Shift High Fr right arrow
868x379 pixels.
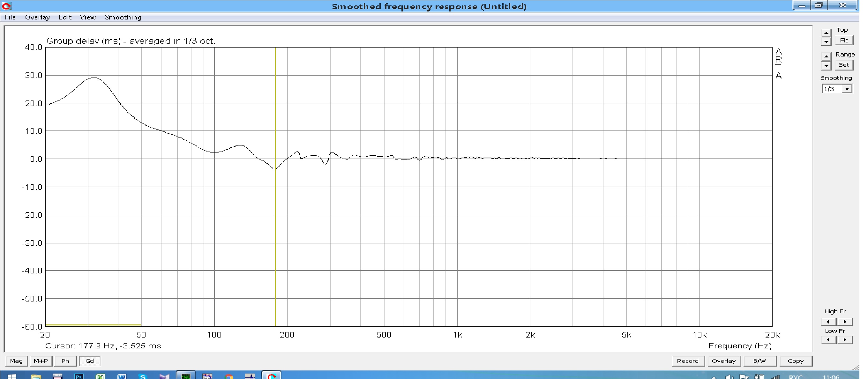(x=845, y=322)
